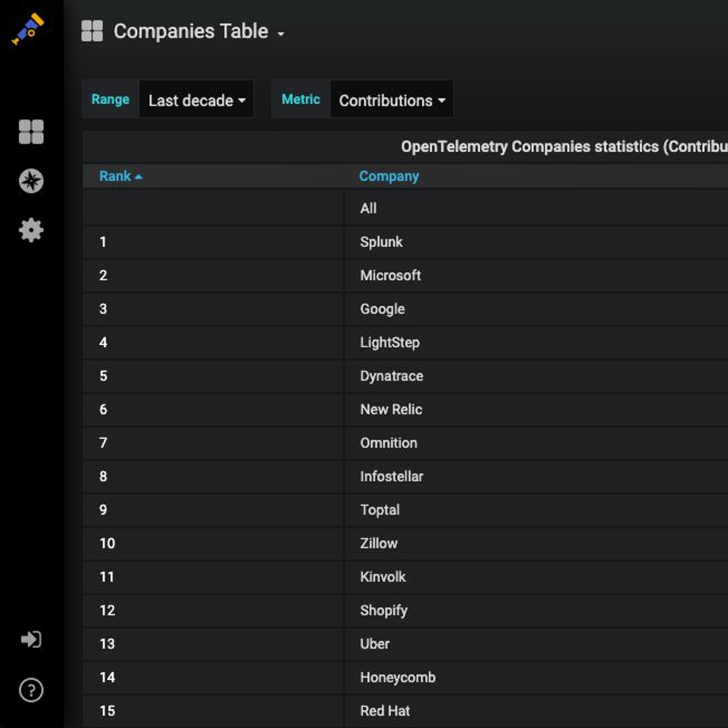Click rank 5 cell

213,376
